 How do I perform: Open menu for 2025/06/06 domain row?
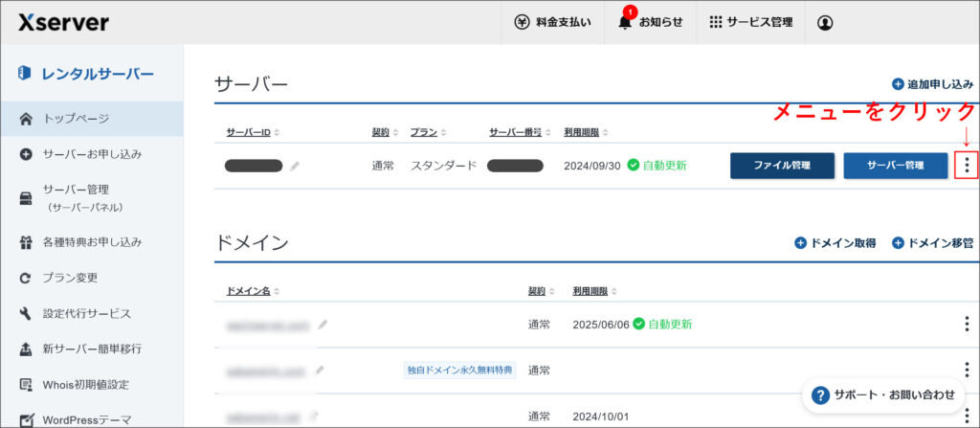click(x=968, y=325)
